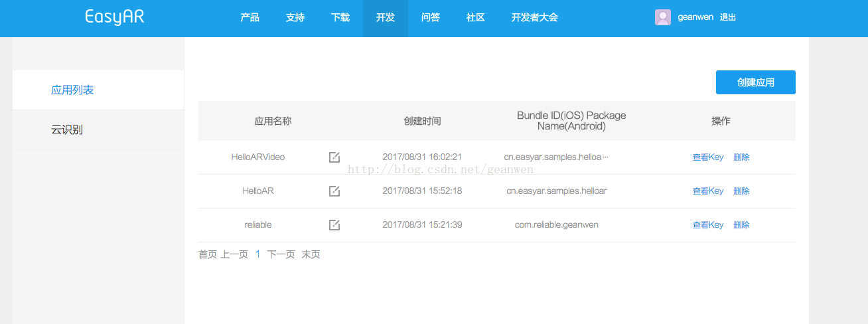The image size is (868, 324).
Task: Click the 创建时间 column header
Action: pos(422,121)
